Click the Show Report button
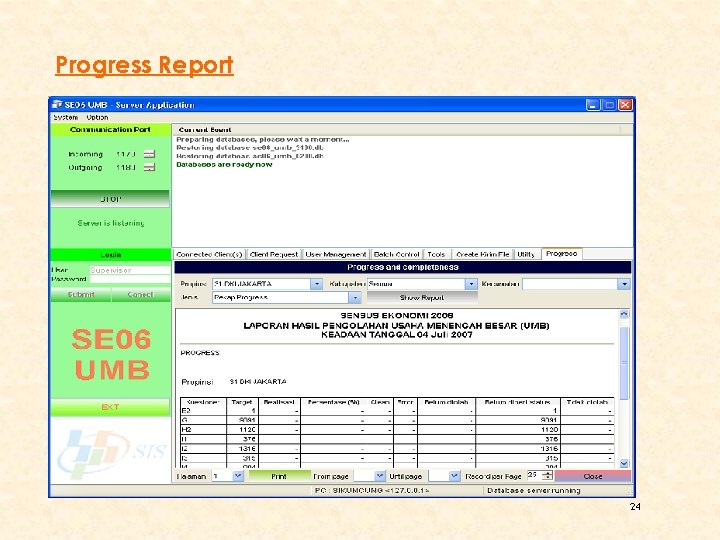This screenshot has width=720, height=540. click(422, 298)
